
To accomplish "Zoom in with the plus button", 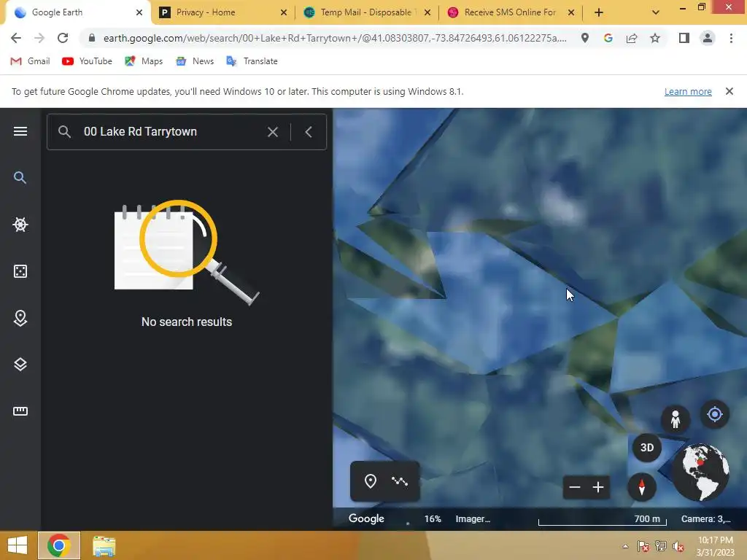I will tap(598, 487).
